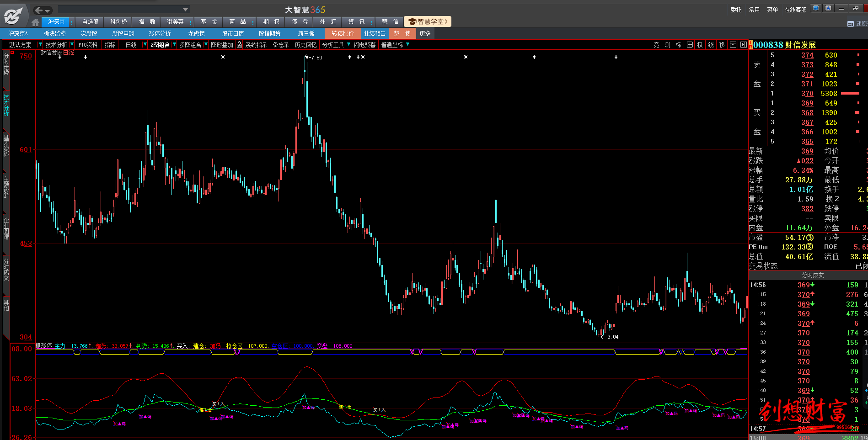
Task: Click the monitor screen icon in title bar
Action: point(816,8)
